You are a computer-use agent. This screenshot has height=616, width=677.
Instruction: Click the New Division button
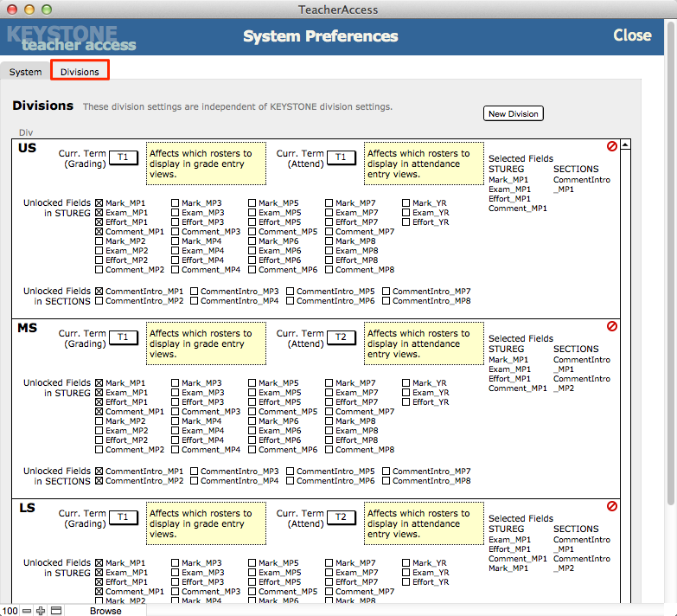click(513, 114)
